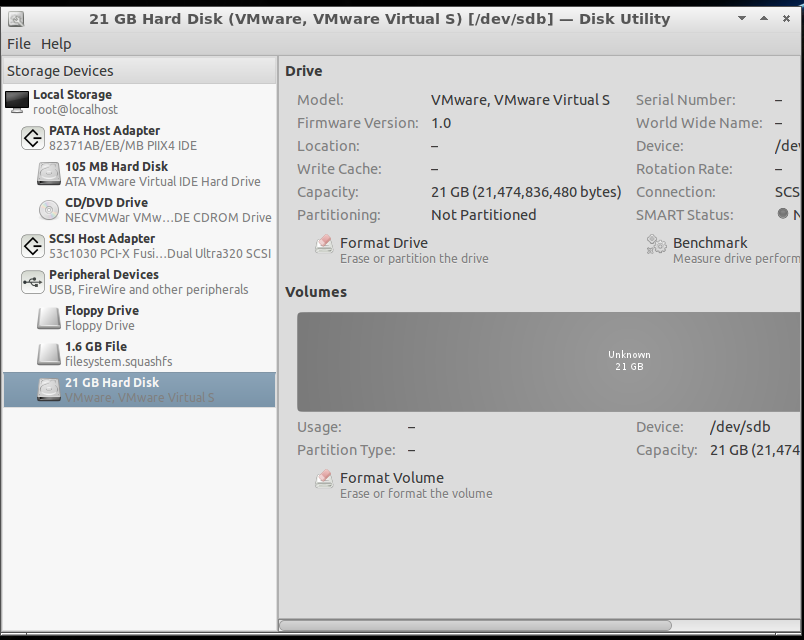The width and height of the screenshot is (804, 640).
Task: Click the window menu arrow in title bar
Action: pyautogui.click(x=741, y=18)
